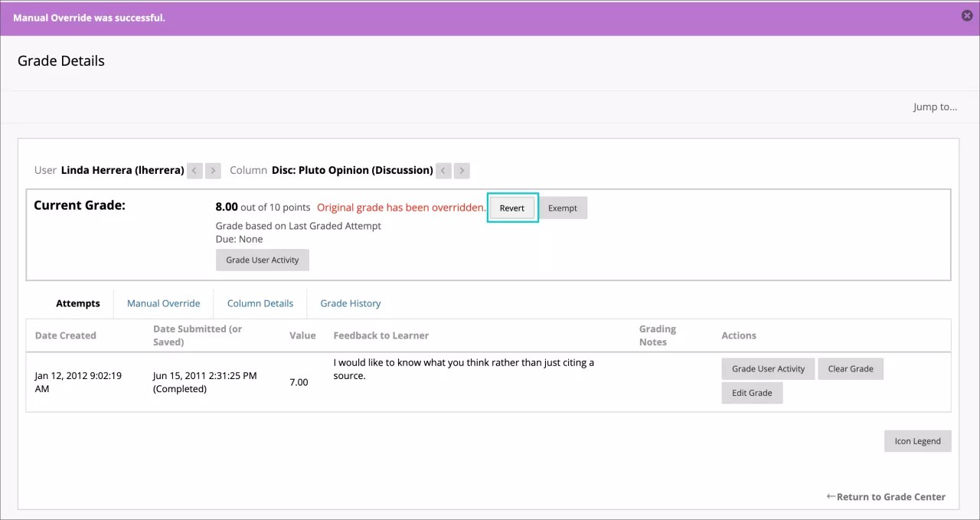Go to previous user before Linda Herrera
This screenshot has width=980, height=520.
pos(195,171)
